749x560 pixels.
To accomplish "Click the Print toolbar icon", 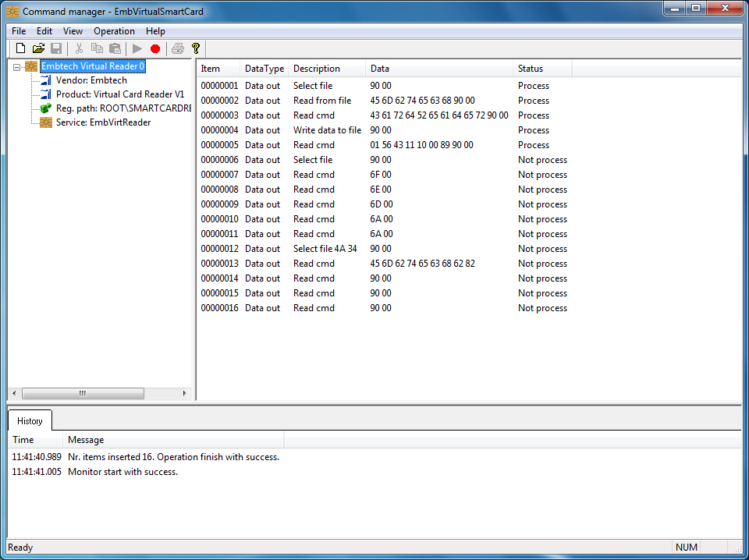I will (178, 48).
